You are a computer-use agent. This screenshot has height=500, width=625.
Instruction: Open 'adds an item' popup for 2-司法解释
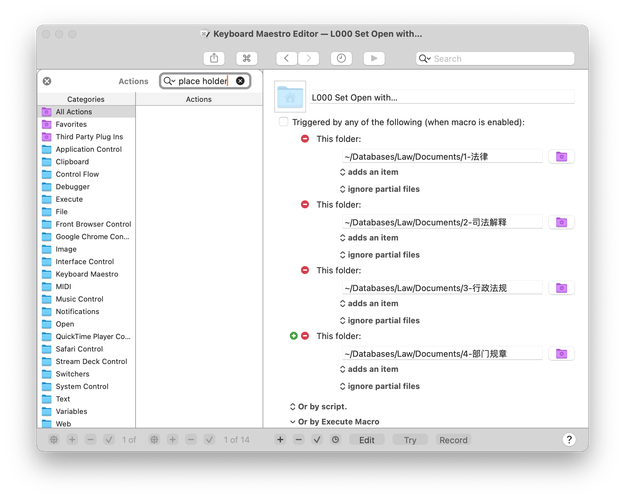369,238
